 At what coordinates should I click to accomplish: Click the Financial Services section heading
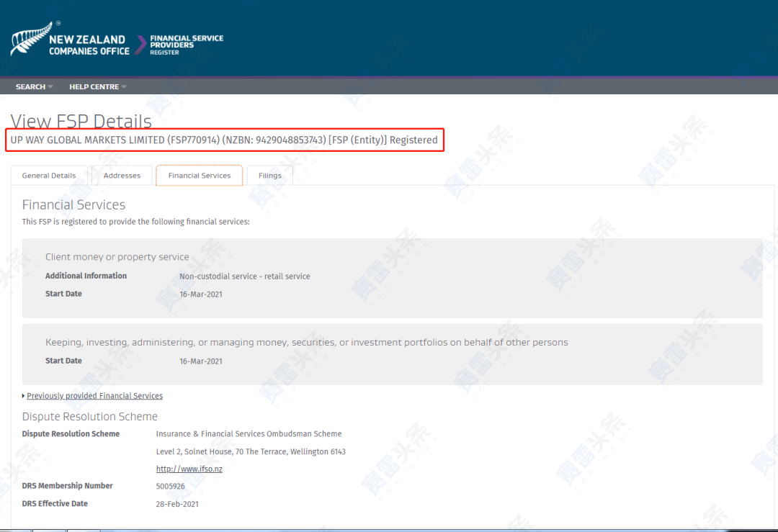(x=73, y=204)
